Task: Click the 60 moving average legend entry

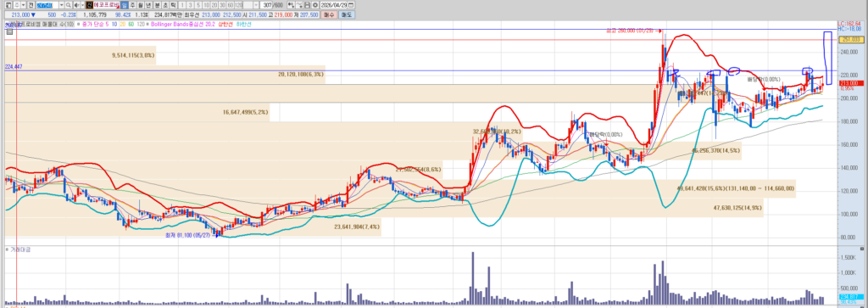Action: coord(131,24)
